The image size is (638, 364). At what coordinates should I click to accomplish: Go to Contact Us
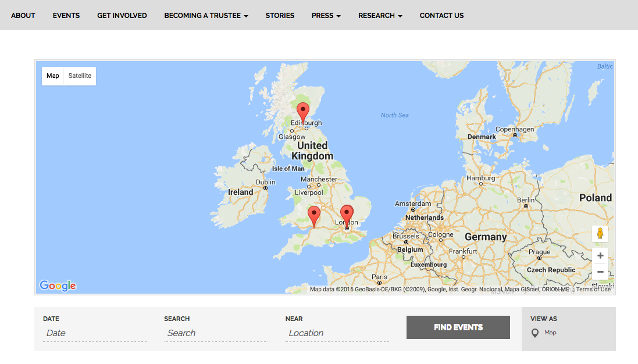pyautogui.click(x=441, y=16)
